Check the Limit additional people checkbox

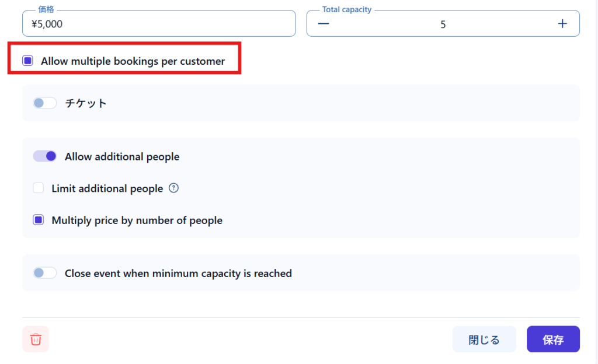(39, 188)
